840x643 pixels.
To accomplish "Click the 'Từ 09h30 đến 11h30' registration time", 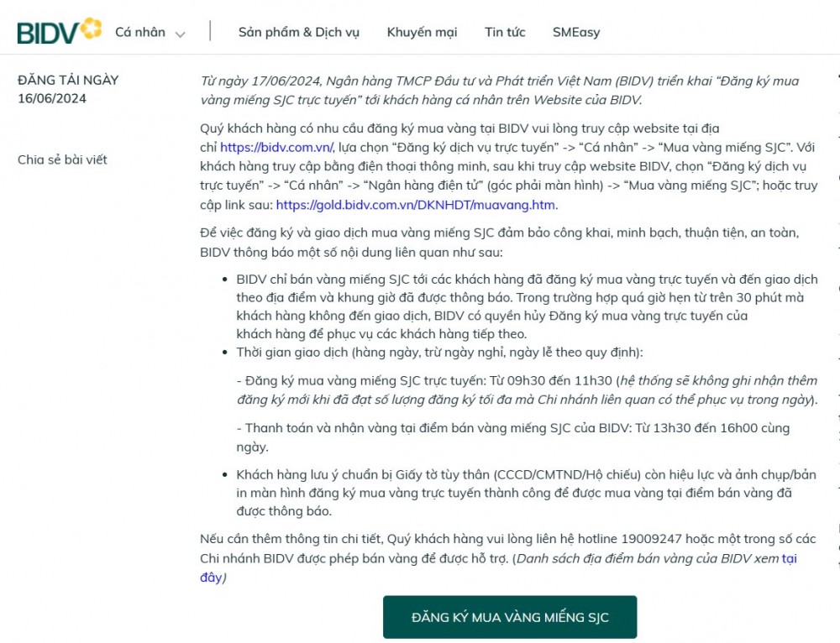I will 551,380.
